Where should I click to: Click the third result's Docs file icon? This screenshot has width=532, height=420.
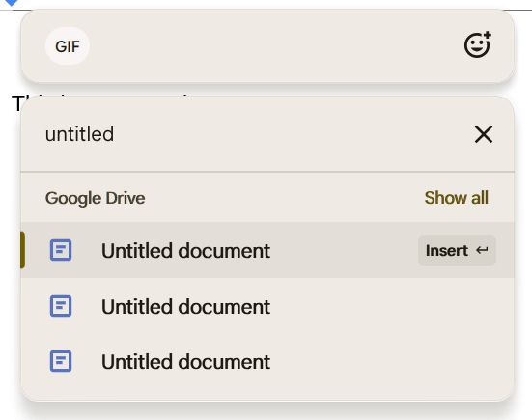[61, 361]
